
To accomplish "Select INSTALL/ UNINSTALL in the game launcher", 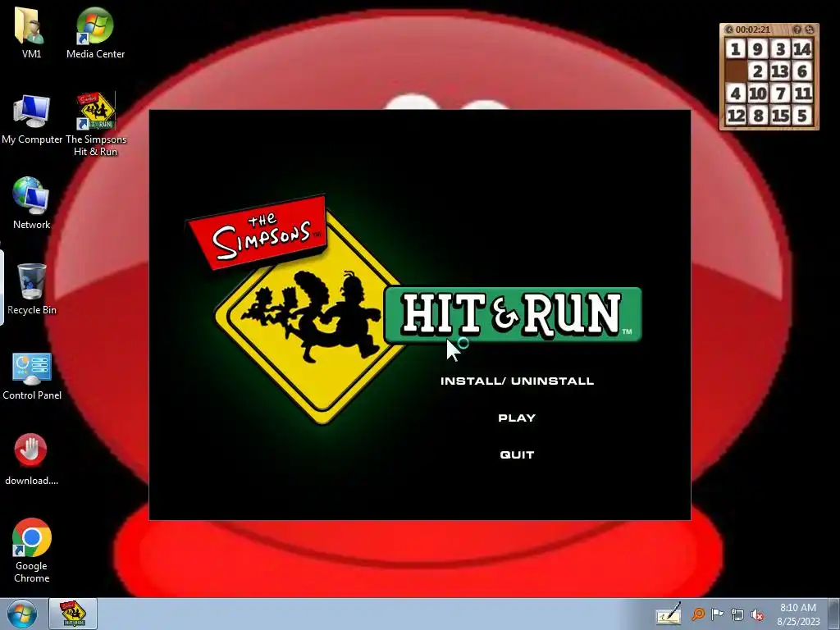I will pyautogui.click(x=517, y=381).
